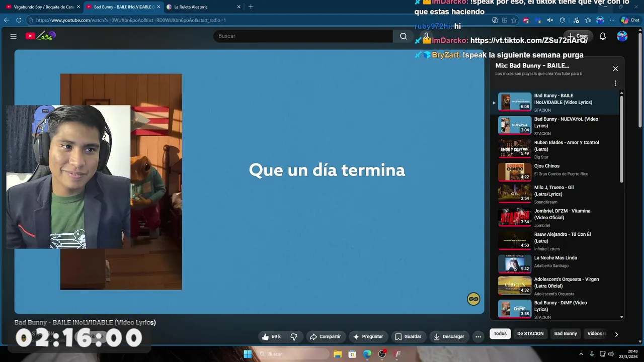The height and width of the screenshot is (362, 644).
Task: Open the Windows Start menu
Action: point(248,354)
